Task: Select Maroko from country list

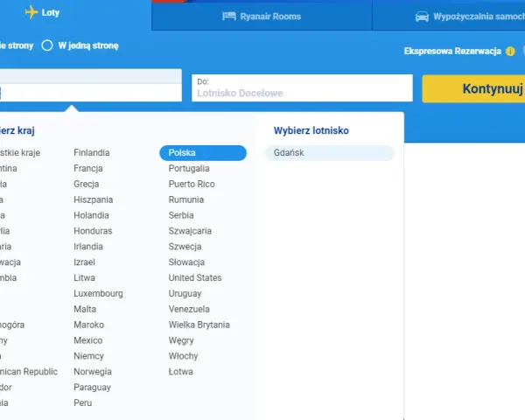Action: tap(89, 325)
